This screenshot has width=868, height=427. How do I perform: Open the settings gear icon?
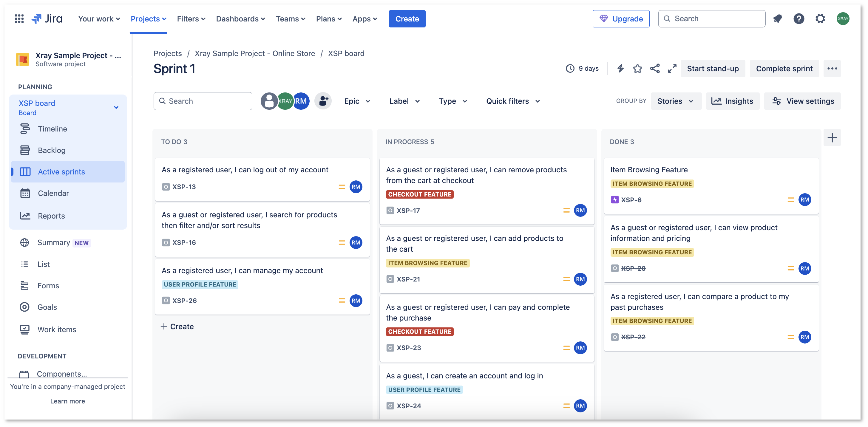(820, 18)
